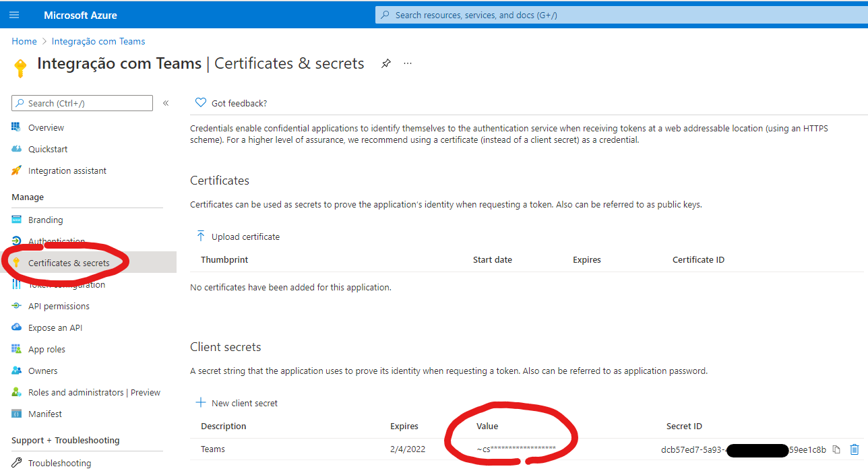Click the feedback heart icon
Screen dimensions: 868x475
pos(200,103)
